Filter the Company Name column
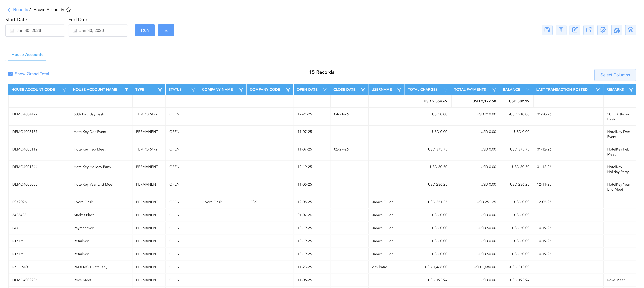The height and width of the screenshot is (288, 644). pyautogui.click(x=241, y=90)
